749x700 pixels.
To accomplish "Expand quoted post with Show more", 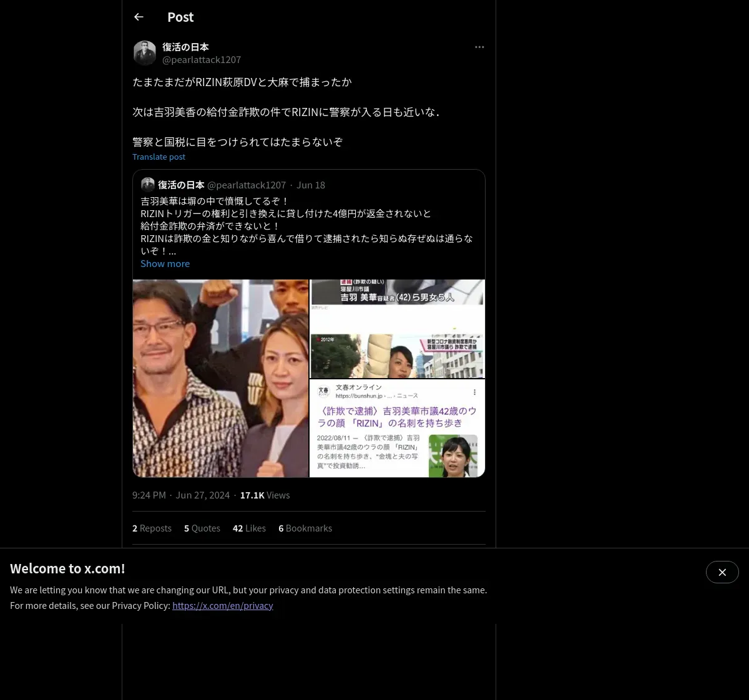I will point(165,263).
